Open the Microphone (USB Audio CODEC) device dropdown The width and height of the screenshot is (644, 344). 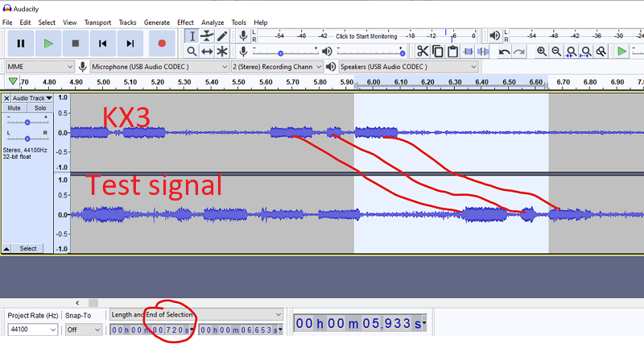point(159,67)
